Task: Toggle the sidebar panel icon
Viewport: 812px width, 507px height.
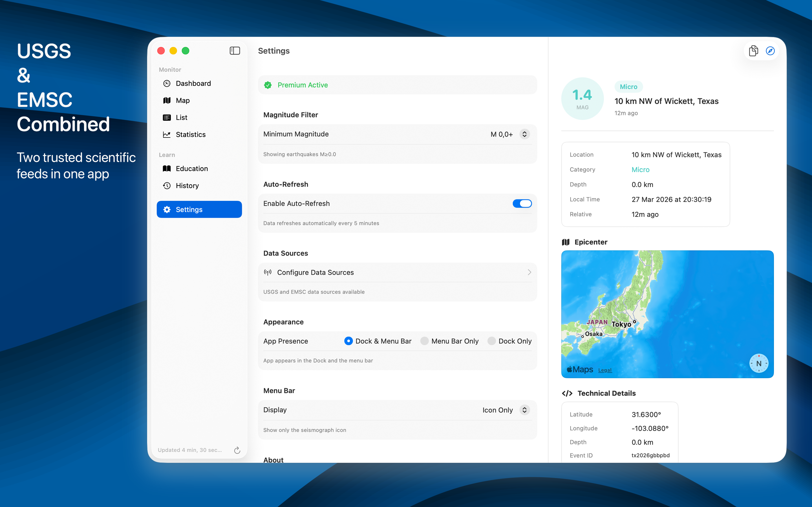Action: (235, 51)
